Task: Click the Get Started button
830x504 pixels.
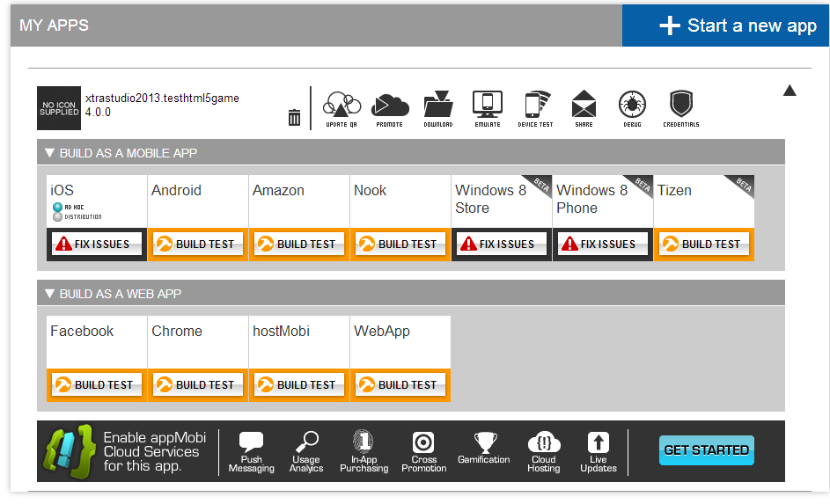Action: coord(707,450)
